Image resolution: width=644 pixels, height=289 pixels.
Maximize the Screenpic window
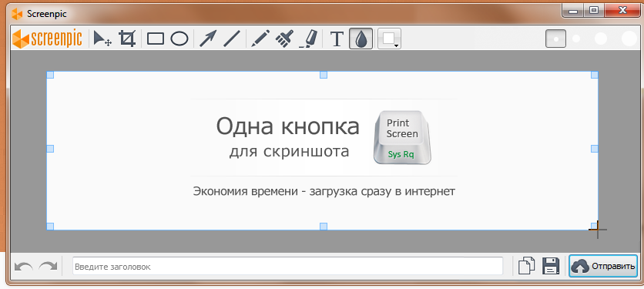click(594, 10)
